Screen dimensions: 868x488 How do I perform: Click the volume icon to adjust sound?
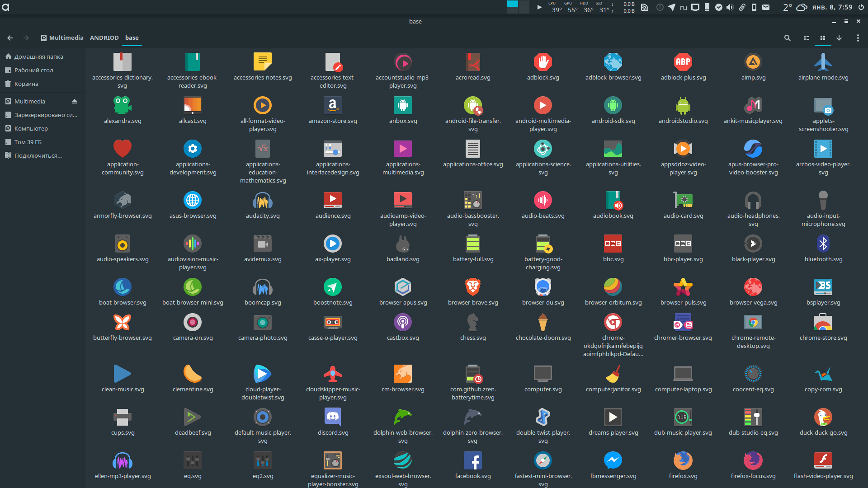(730, 7)
